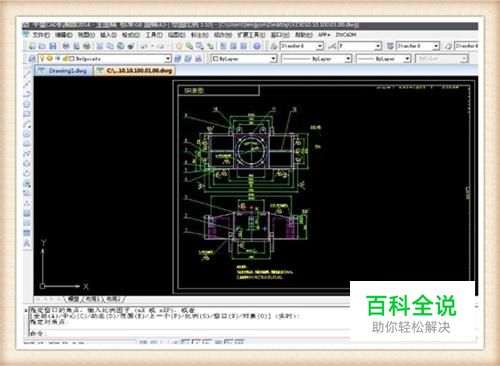Switch to the 10.10.100.01.00.dwg tab

tap(135, 70)
